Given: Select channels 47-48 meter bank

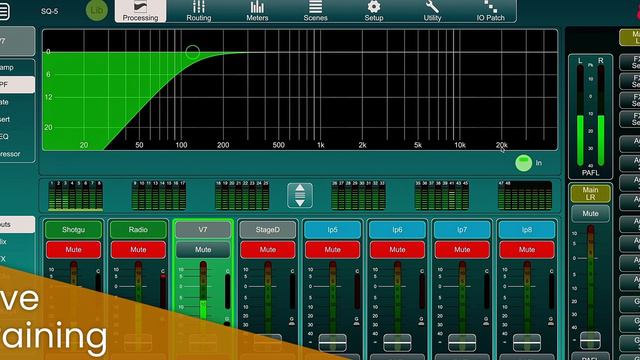Looking at the screenshot, I should coord(525,196).
